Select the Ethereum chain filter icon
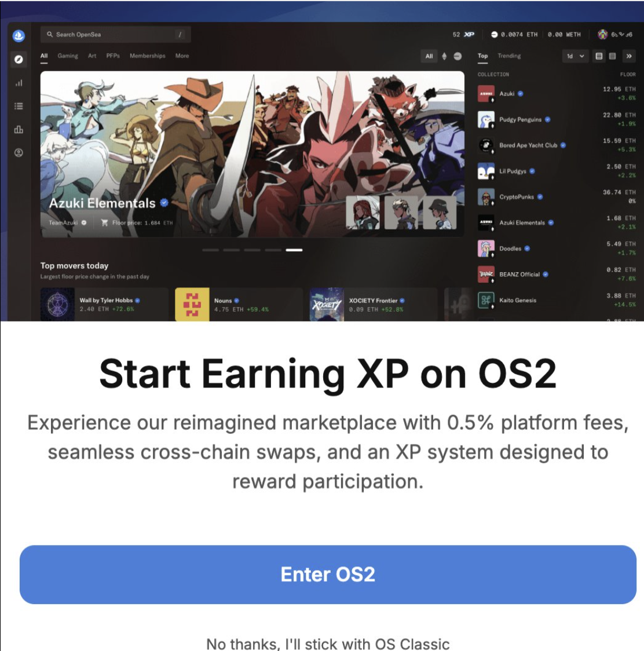 444,56
